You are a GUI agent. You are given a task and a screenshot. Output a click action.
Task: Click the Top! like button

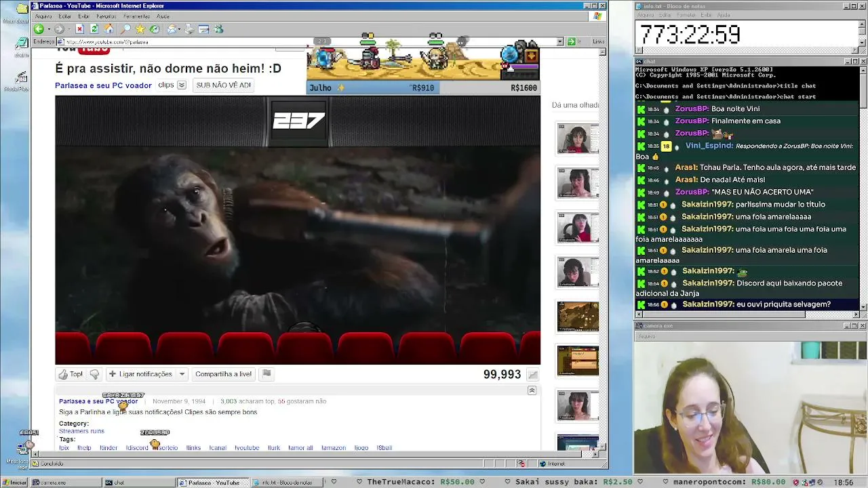(71, 374)
